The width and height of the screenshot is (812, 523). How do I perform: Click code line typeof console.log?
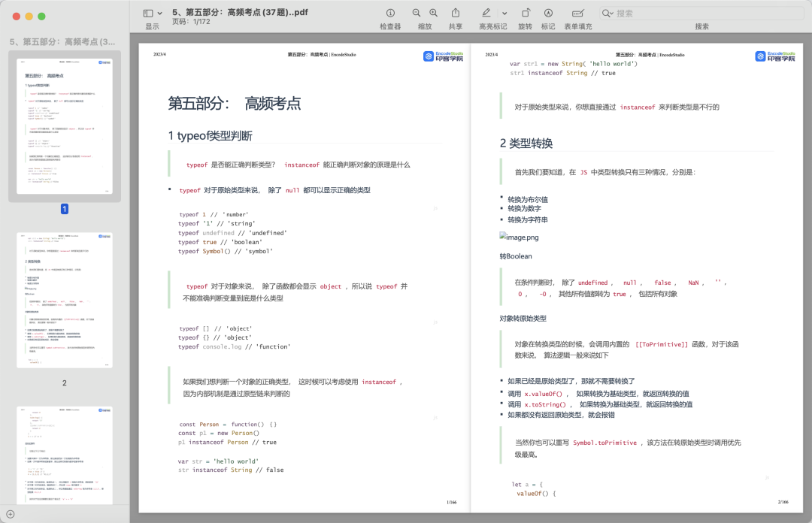point(234,347)
